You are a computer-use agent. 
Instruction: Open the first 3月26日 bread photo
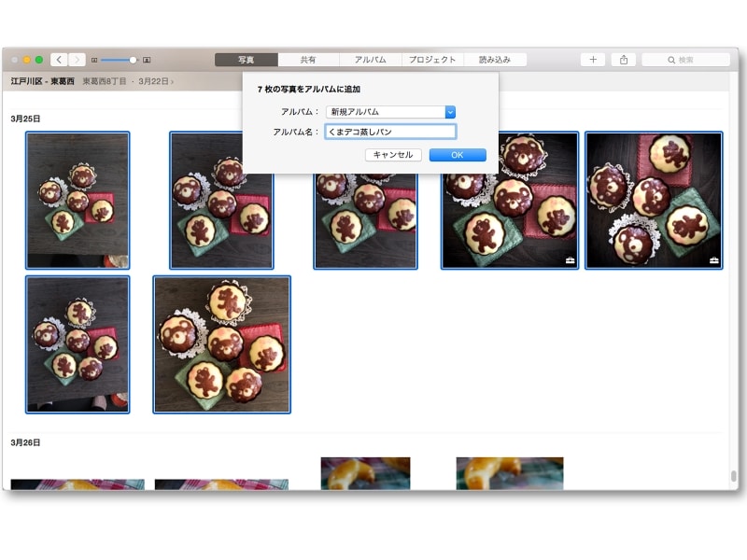pyautogui.click(x=78, y=484)
